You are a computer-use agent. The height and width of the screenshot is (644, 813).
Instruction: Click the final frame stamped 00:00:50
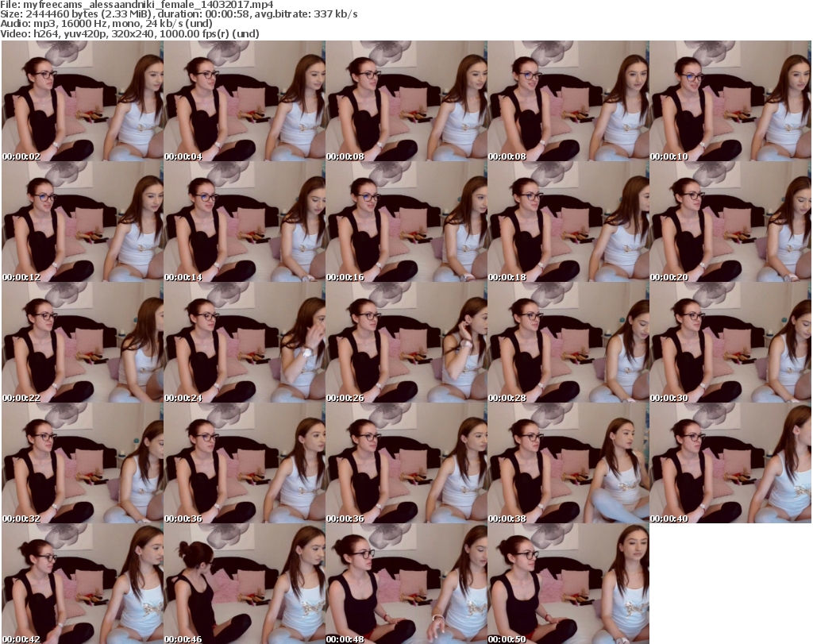(x=568, y=584)
